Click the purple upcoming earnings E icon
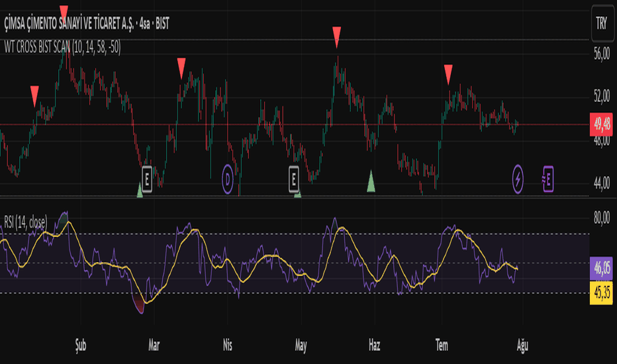617x364 pixels. (547, 179)
